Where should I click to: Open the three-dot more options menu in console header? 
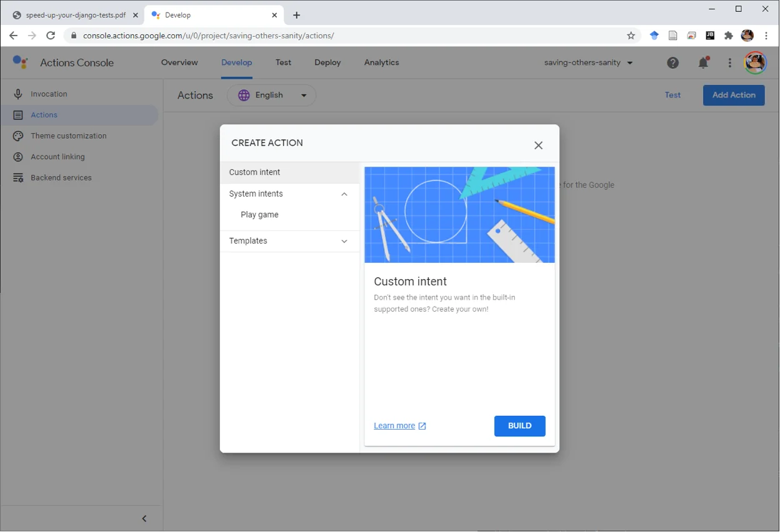[x=729, y=62]
